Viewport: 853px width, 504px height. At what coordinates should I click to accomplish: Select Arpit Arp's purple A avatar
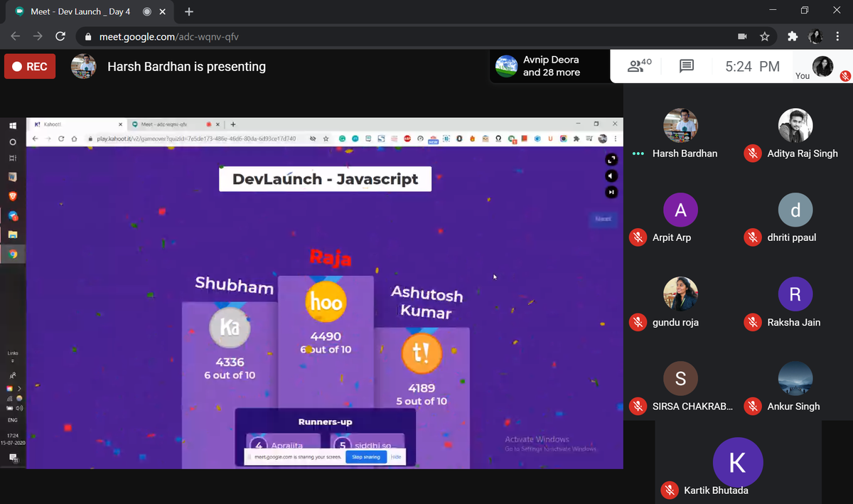coord(681,210)
